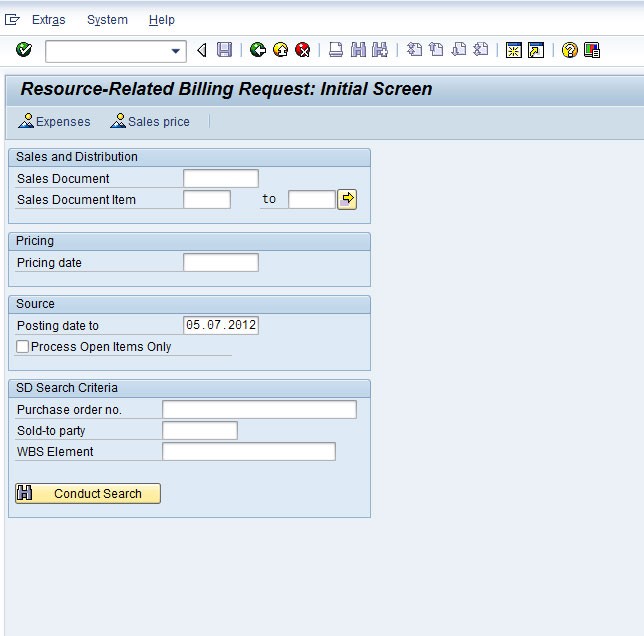Click the Last Page icon
The width and height of the screenshot is (644, 636).
click(x=481, y=50)
